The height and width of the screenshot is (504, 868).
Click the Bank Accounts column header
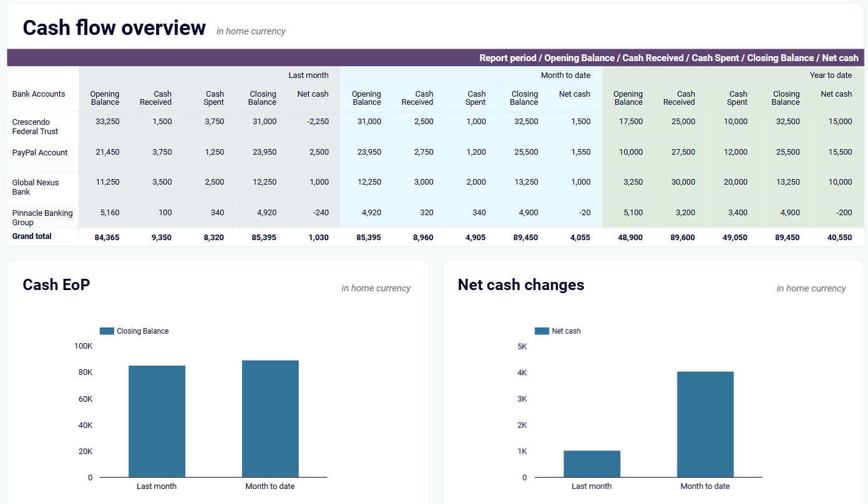[x=39, y=94]
